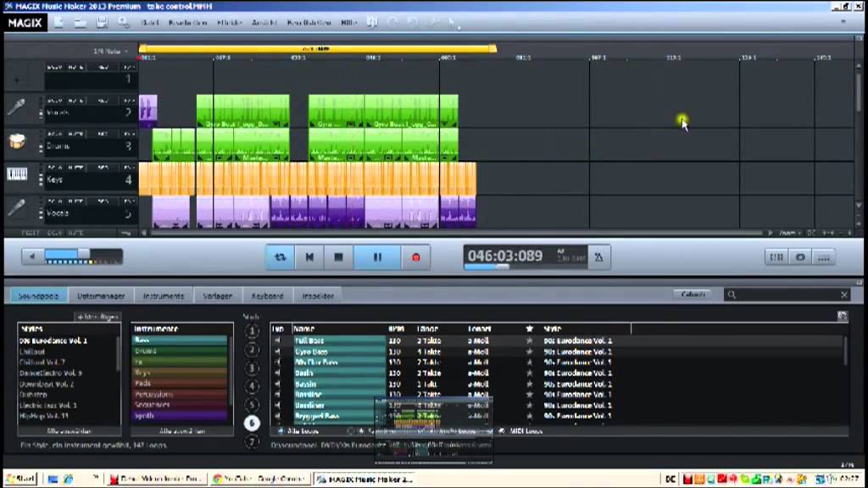Click the stop button in the transport
Viewport: 868px width, 488px height.
[x=338, y=258]
